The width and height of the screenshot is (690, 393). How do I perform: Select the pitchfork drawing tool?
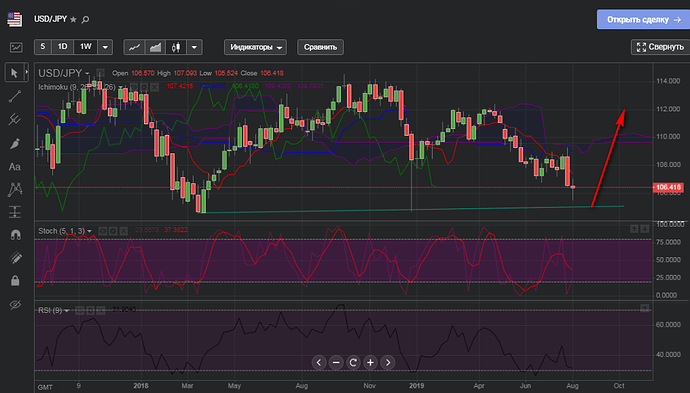click(15, 119)
